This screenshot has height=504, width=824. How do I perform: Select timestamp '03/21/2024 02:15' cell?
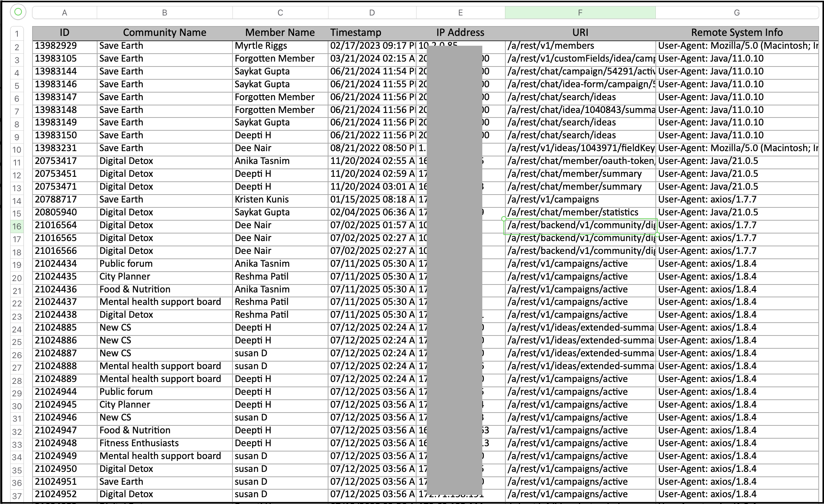pos(372,59)
